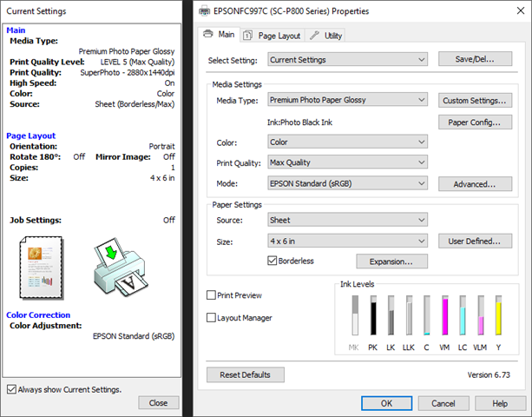Click the Main heading in Current Settings

(16, 30)
